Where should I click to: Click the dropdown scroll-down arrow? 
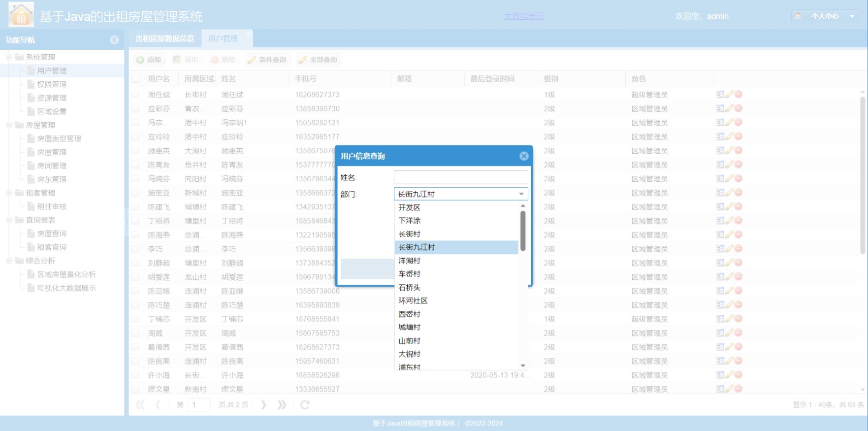[523, 365]
